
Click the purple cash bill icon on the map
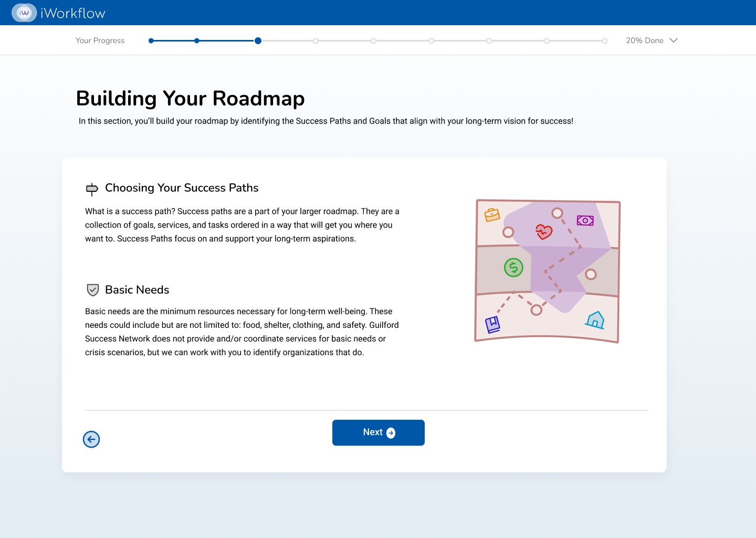click(x=585, y=221)
